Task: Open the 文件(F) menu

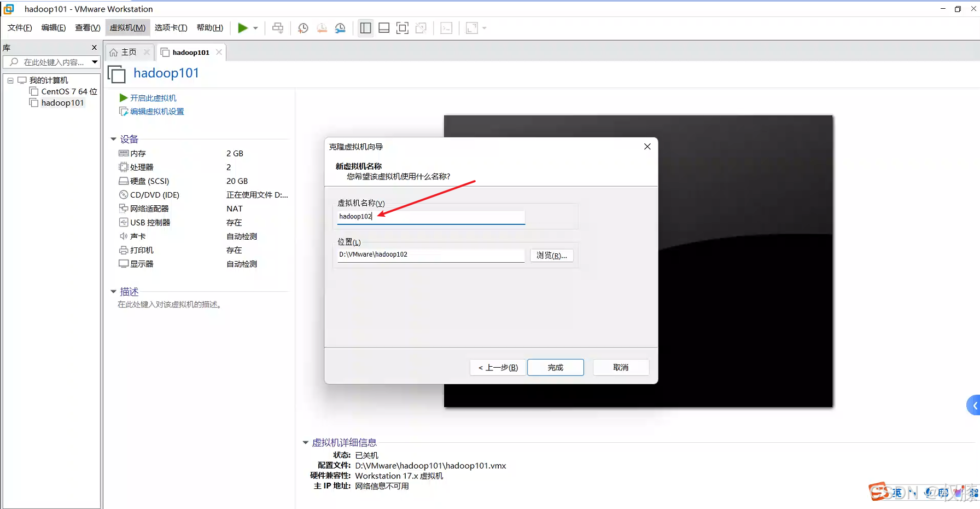Action: coord(20,28)
